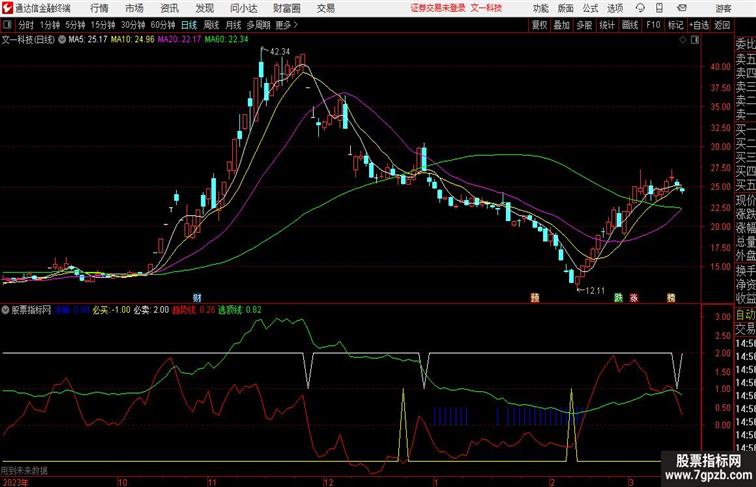The width and height of the screenshot is (756, 487).
Task: Select the 日线 daily period
Action: pyautogui.click(x=189, y=25)
